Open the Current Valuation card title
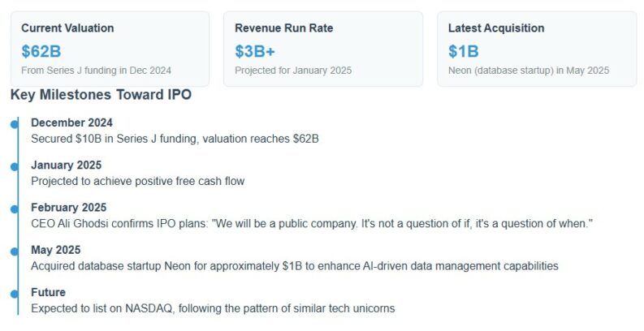 click(67, 28)
